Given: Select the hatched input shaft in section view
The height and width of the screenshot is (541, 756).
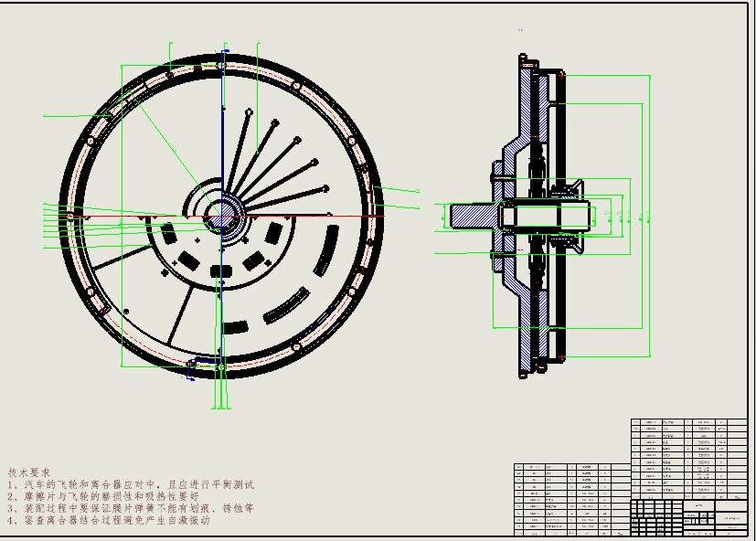Looking at the screenshot, I should tap(473, 217).
